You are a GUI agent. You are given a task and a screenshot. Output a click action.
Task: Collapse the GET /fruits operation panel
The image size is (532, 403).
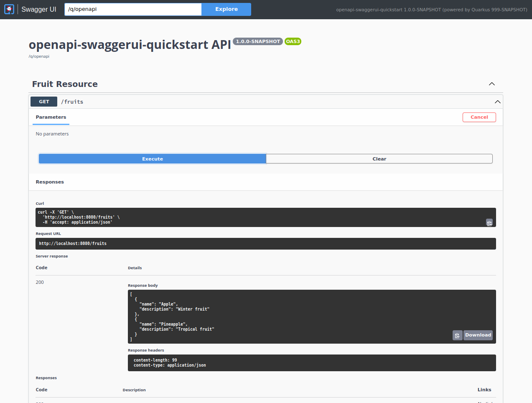pos(497,101)
